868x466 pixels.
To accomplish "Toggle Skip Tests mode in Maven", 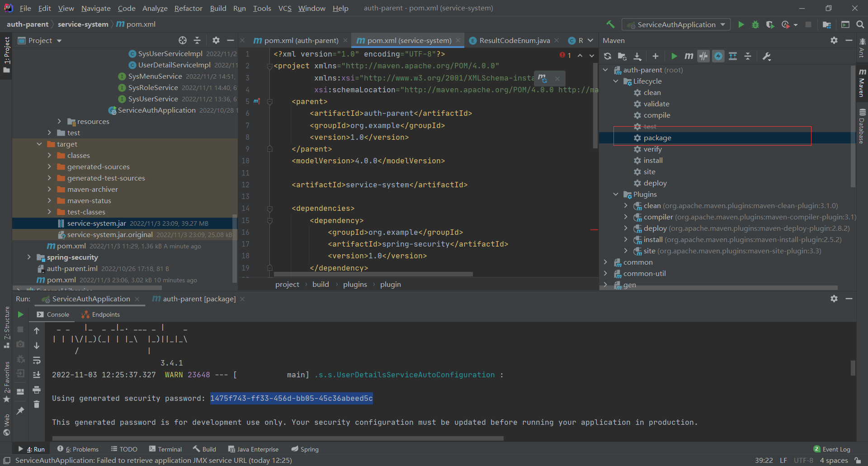I will 718,56.
